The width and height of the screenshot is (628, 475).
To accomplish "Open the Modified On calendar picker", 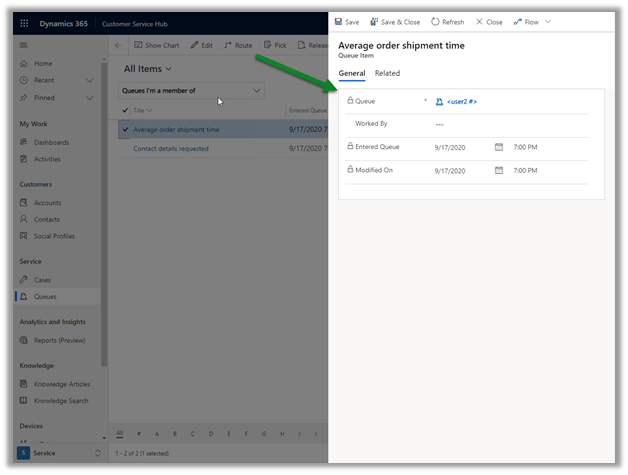I will click(x=499, y=171).
